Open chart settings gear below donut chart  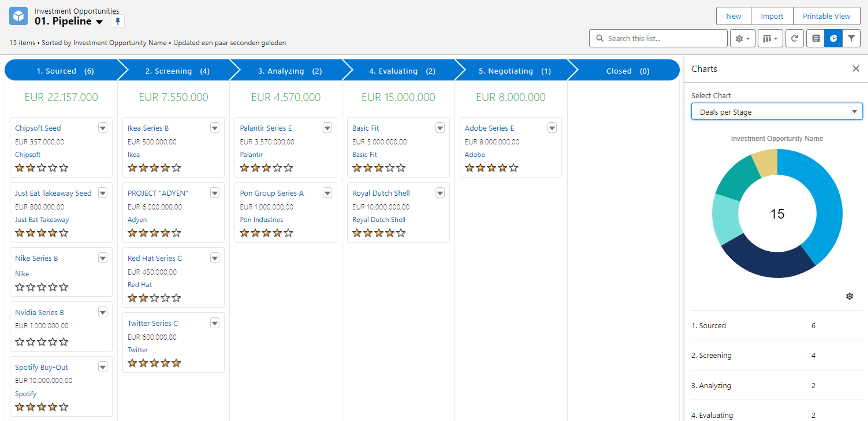click(x=849, y=296)
